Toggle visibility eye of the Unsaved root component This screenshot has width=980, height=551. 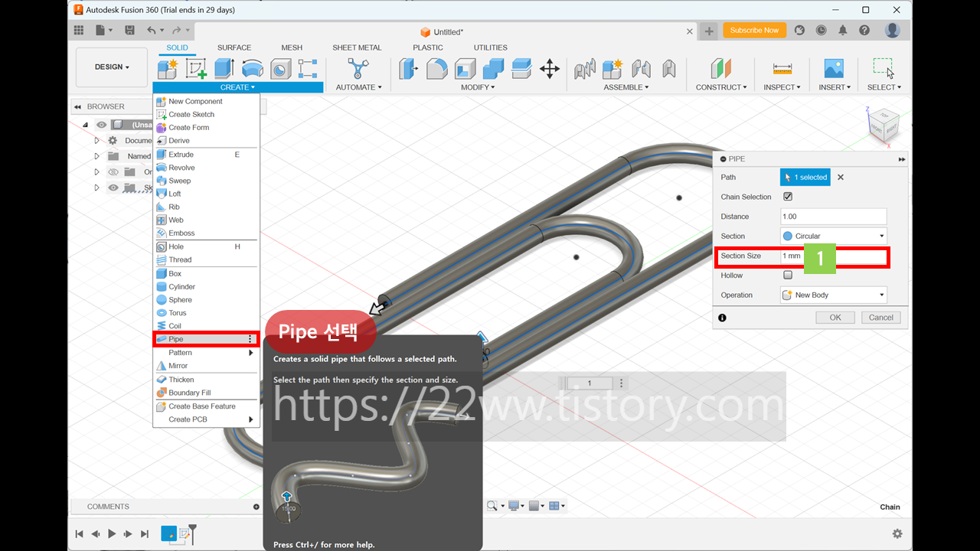coord(101,125)
